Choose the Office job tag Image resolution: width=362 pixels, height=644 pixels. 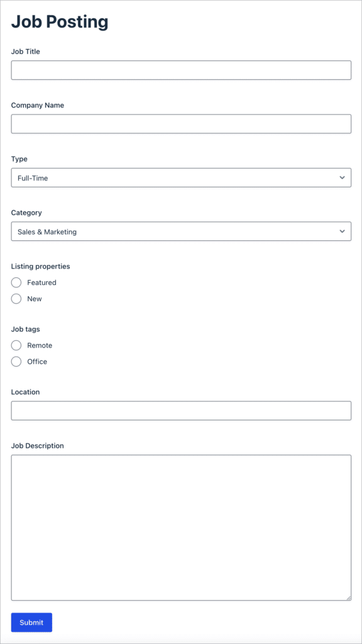[16, 362]
